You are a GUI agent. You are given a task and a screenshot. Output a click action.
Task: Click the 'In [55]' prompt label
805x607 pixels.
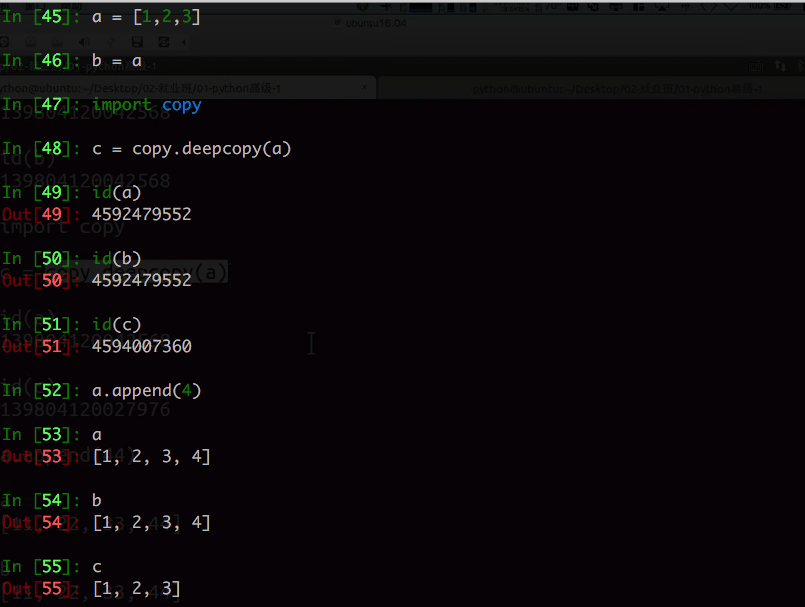(41, 567)
